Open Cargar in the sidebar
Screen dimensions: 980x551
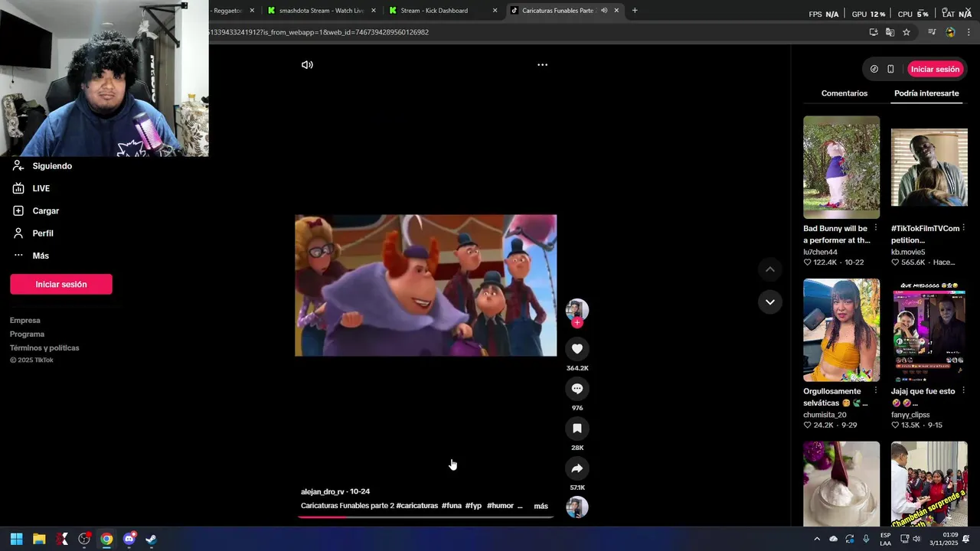point(45,210)
